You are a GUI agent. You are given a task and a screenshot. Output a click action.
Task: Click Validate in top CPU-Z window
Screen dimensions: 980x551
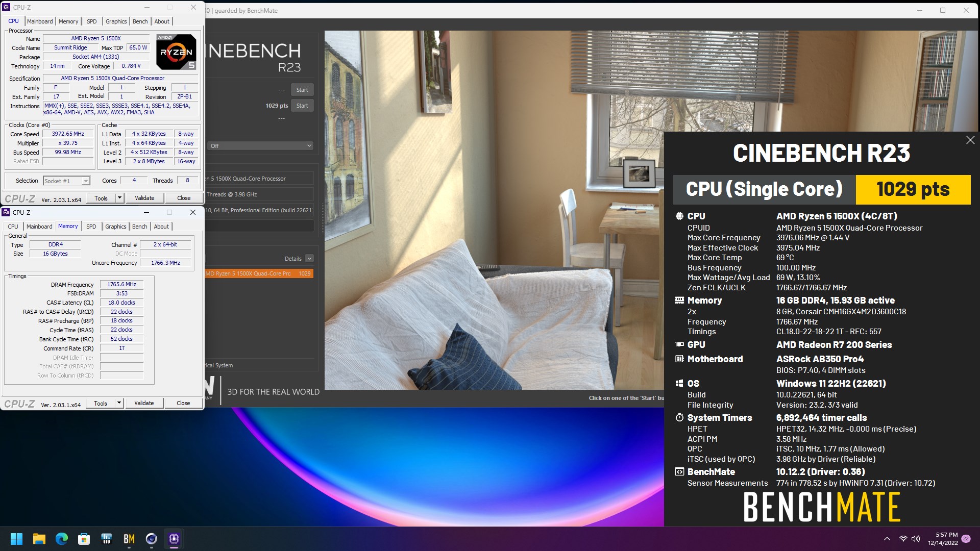[144, 198]
